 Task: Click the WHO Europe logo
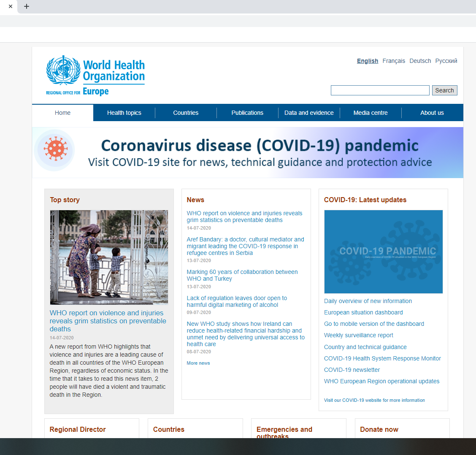[95, 76]
